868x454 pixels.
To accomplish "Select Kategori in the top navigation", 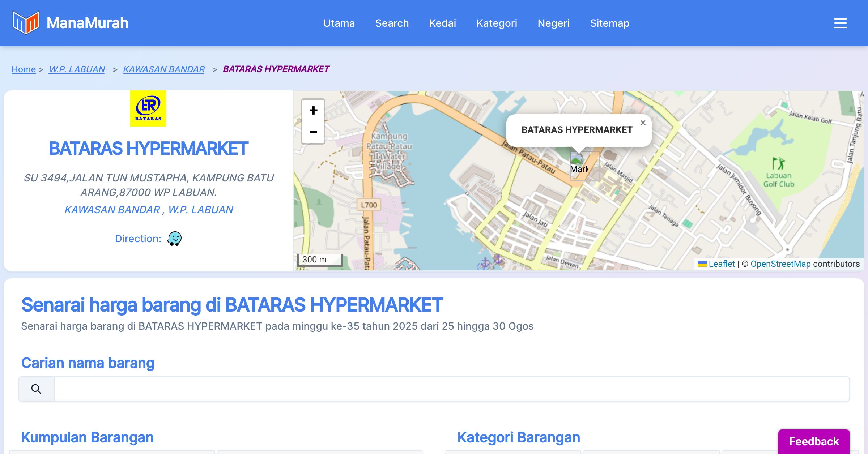I will [497, 23].
